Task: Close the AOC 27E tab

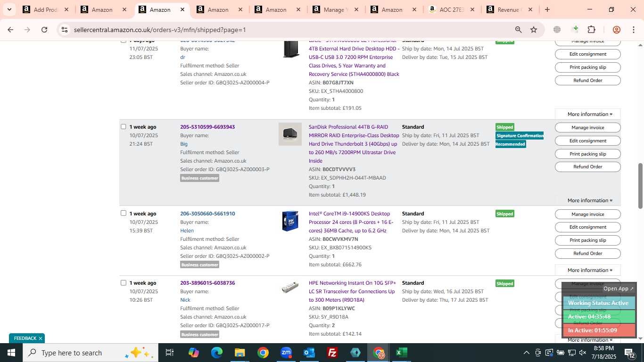Action: pos(472,9)
